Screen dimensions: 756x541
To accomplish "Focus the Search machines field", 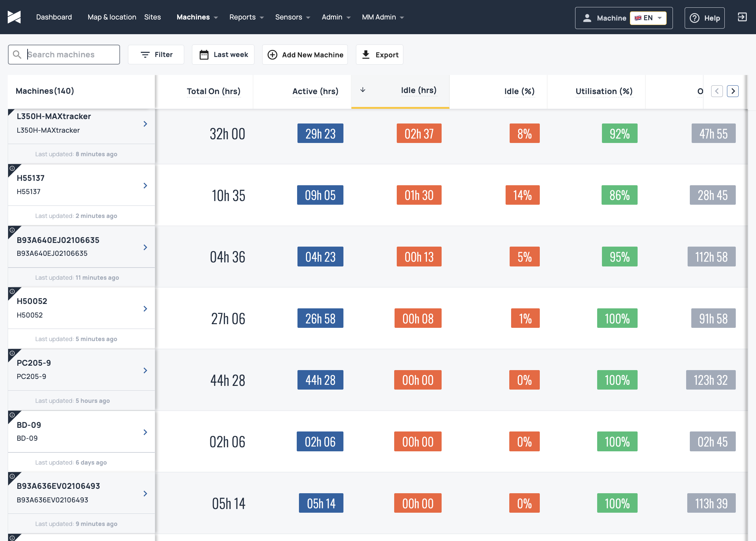I will point(64,54).
